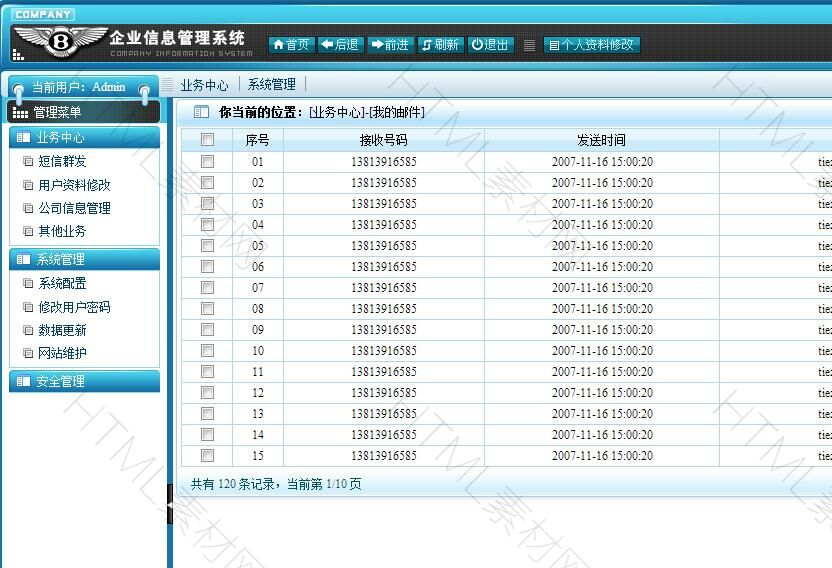Click the sidebar collapse handle on divider

click(x=169, y=505)
